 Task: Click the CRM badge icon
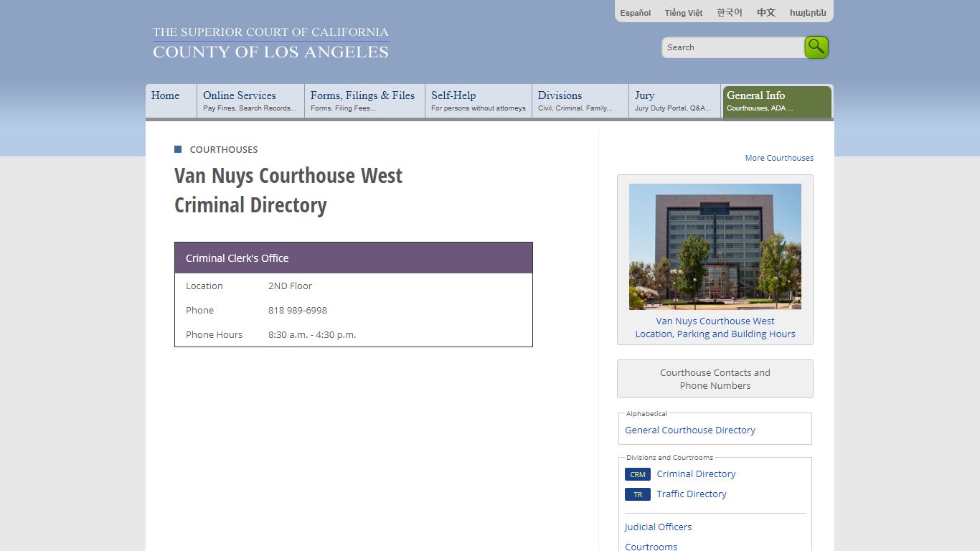(638, 474)
